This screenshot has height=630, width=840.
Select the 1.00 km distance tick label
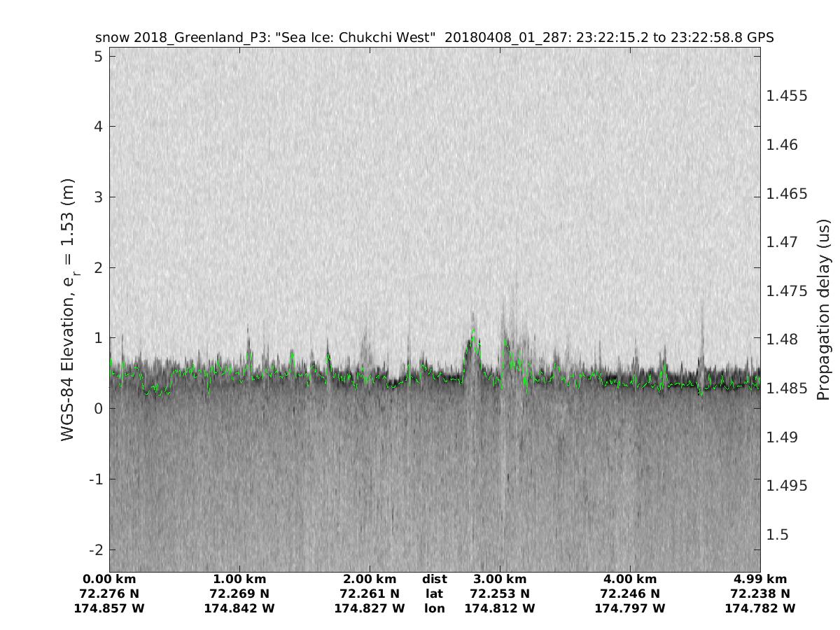(239, 579)
